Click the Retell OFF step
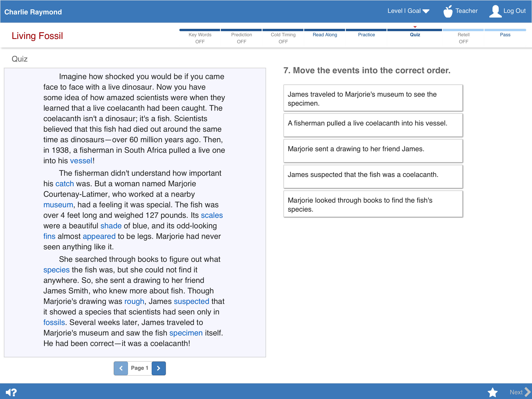 click(x=463, y=38)
